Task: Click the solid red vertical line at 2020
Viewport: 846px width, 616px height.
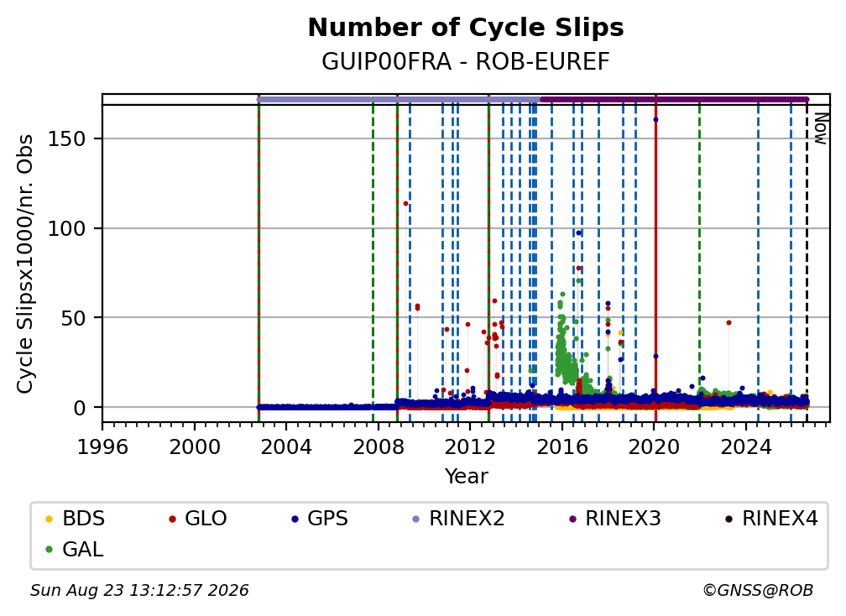Action: tap(655, 258)
